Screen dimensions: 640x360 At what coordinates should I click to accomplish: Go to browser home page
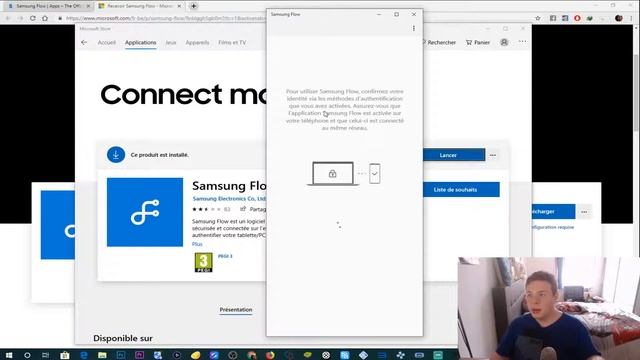pyautogui.click(x=45, y=18)
